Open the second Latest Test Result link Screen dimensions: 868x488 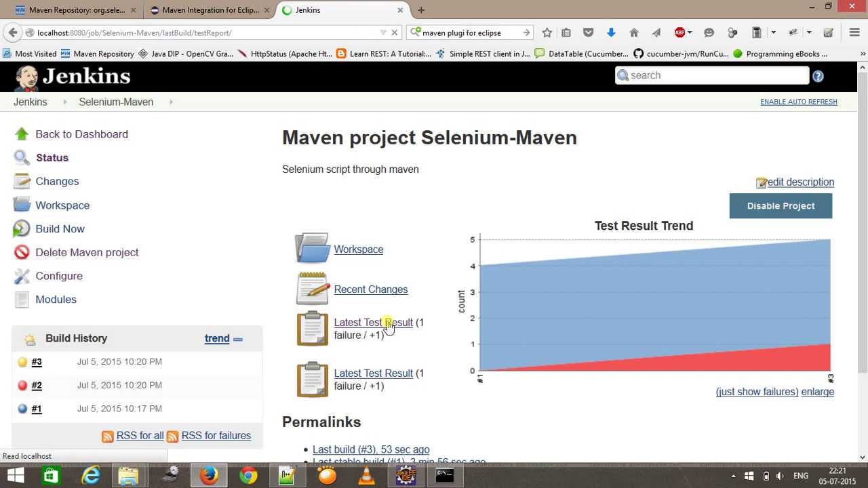373,373
